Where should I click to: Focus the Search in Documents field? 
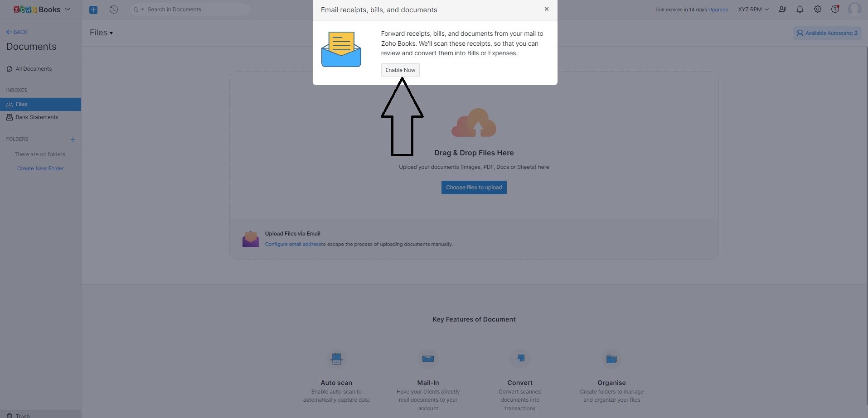[195, 10]
